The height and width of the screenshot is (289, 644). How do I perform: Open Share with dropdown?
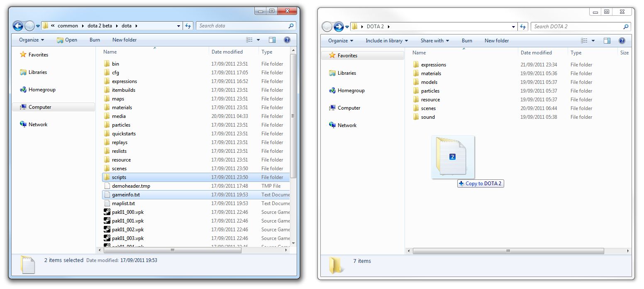434,41
